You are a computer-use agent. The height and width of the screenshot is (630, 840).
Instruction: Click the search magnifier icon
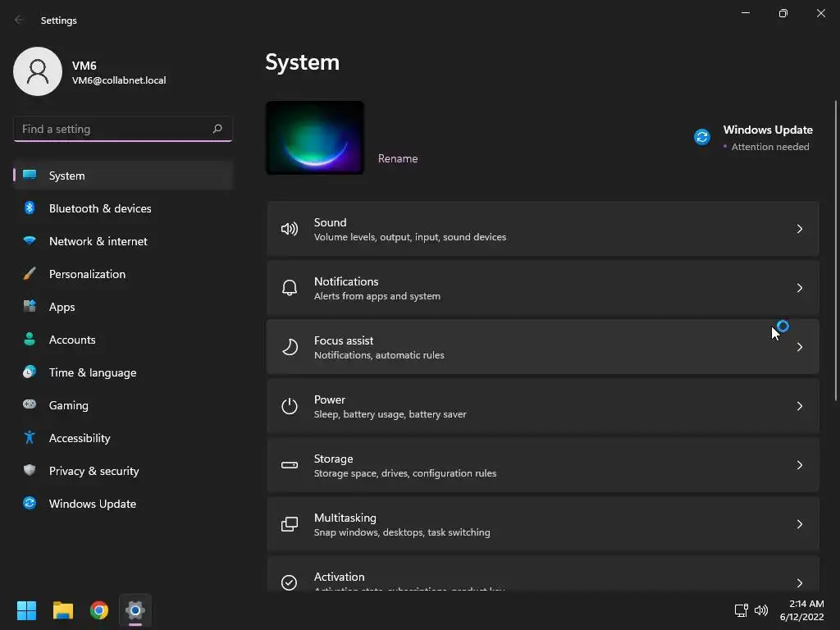[x=217, y=129]
